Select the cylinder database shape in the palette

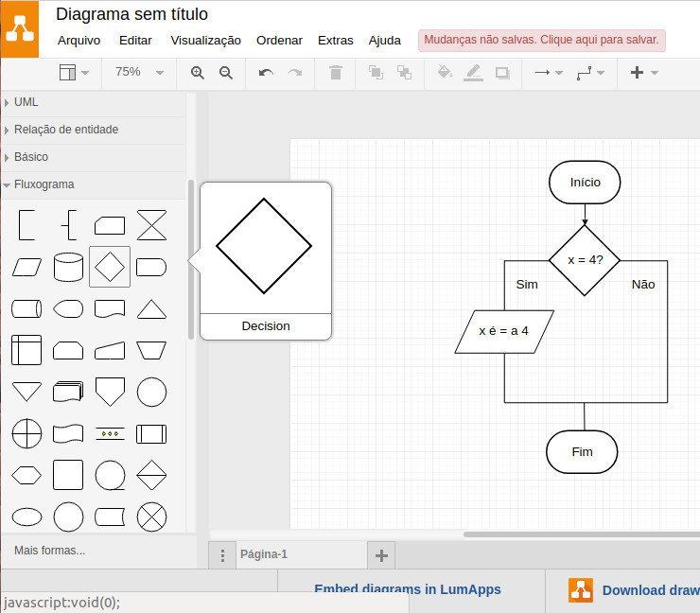point(68,267)
